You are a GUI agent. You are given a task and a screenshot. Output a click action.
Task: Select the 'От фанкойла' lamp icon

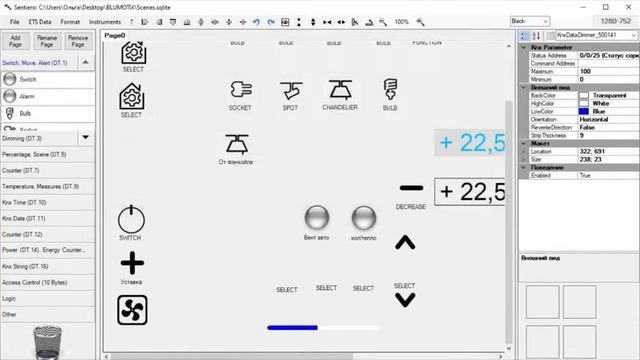pyautogui.click(x=237, y=144)
